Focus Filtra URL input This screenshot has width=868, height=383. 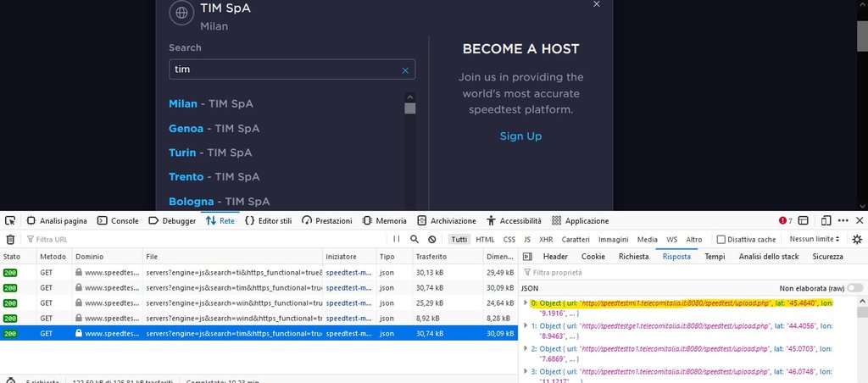pos(205,240)
